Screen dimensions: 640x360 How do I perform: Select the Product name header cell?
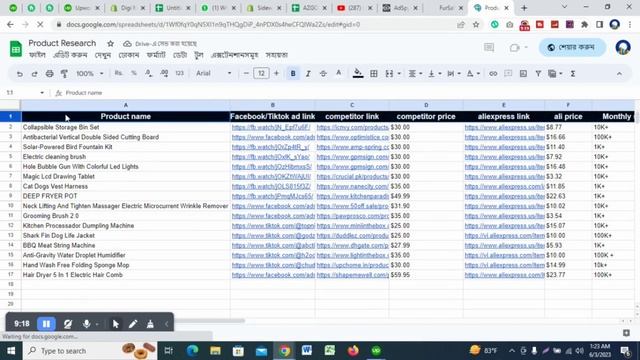point(125,117)
